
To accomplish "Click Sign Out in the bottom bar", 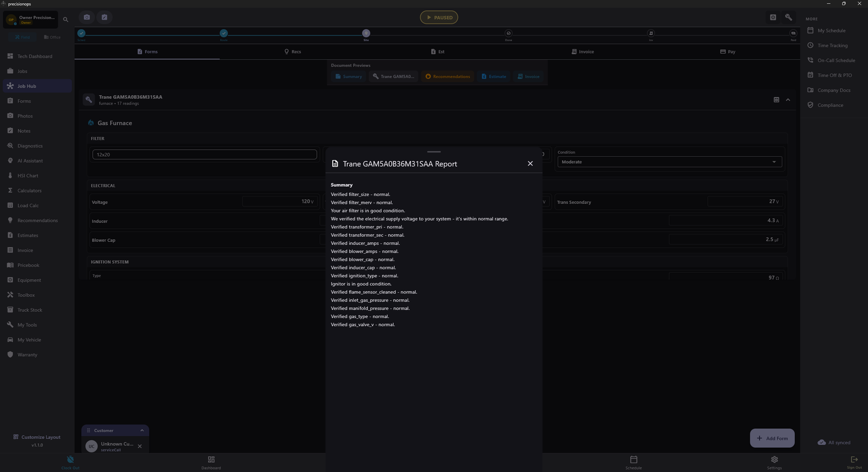I will point(854,462).
